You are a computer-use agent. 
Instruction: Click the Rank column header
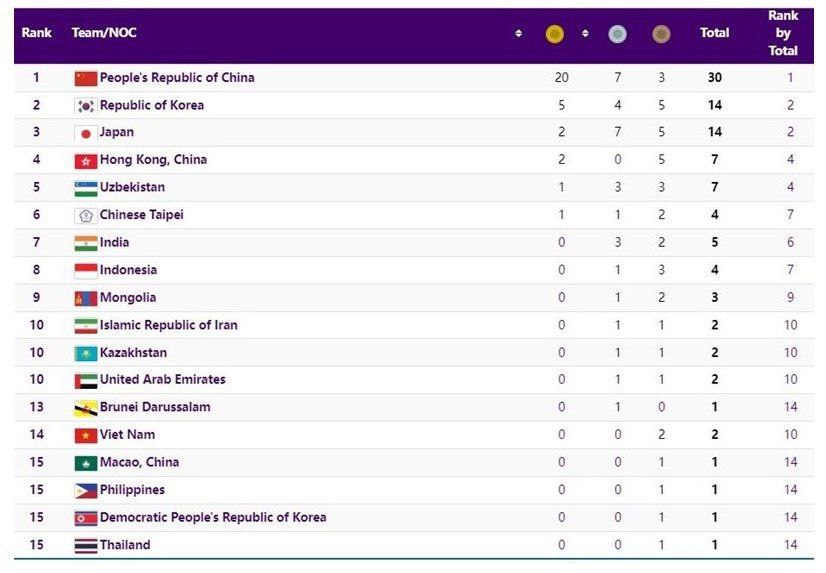pyautogui.click(x=37, y=33)
